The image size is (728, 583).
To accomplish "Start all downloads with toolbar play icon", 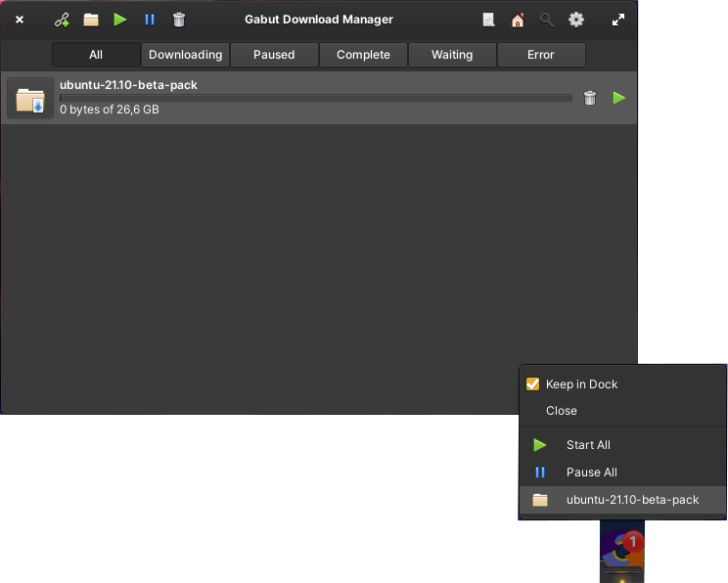I will 119,20.
